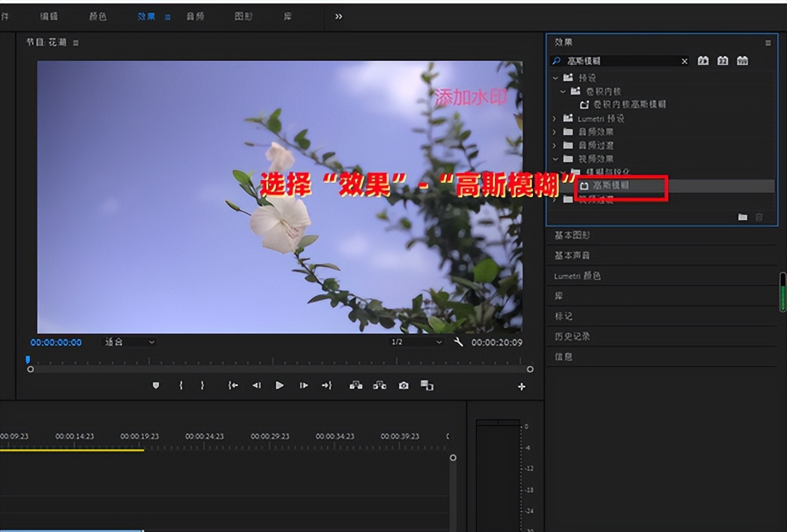Toggle 32-bit Color effects filter
The width and height of the screenshot is (787, 532).
coord(723,61)
